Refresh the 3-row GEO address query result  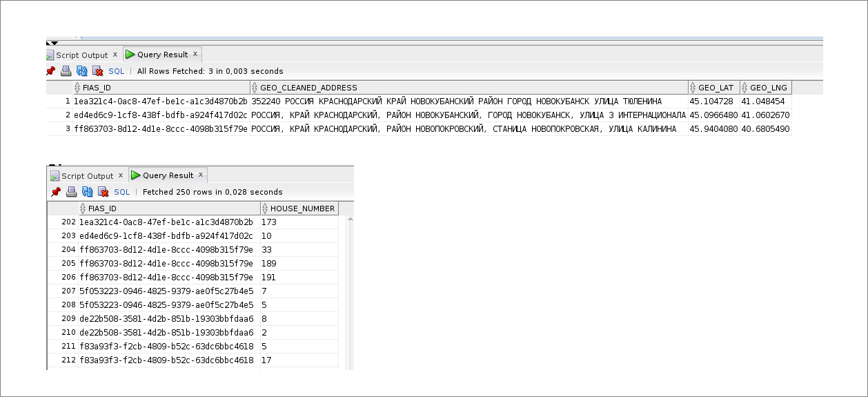(81, 71)
